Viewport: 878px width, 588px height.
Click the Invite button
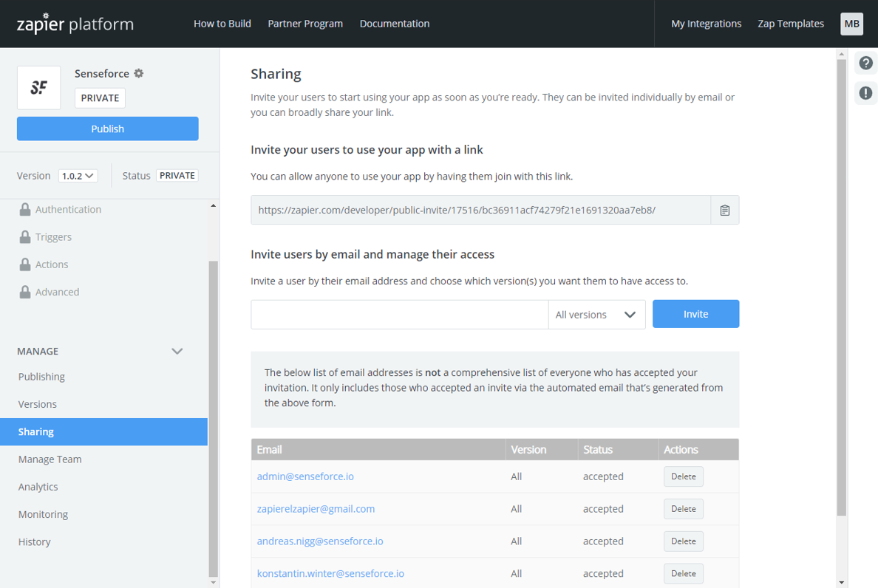695,314
